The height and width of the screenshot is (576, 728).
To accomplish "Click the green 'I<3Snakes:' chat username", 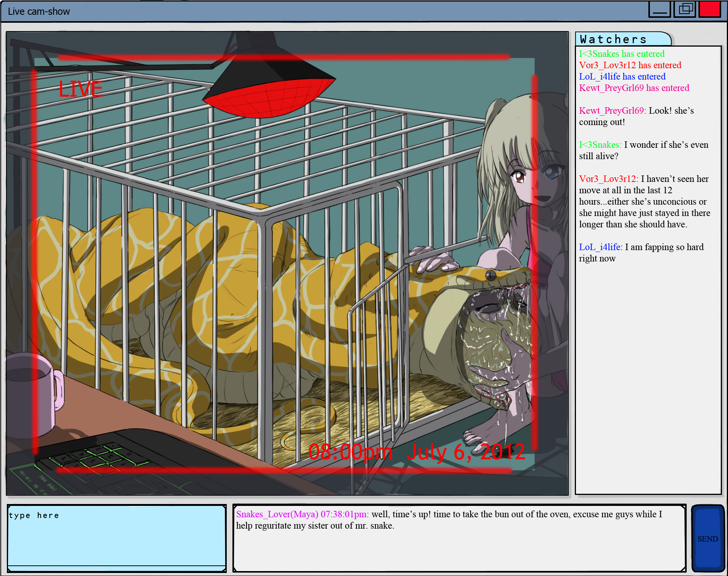I will [x=600, y=145].
